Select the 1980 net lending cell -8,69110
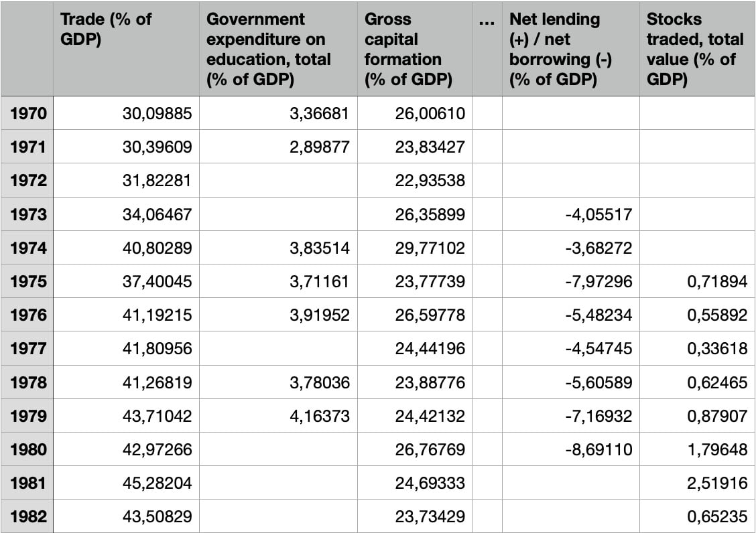Screen dimensions: 756x533 click(571, 449)
